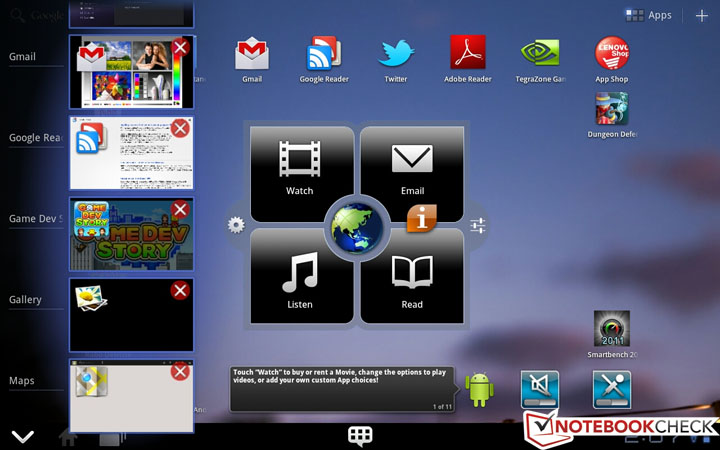720x450 pixels.
Task: Close Game Dev Story from recent apps
Action: click(180, 209)
